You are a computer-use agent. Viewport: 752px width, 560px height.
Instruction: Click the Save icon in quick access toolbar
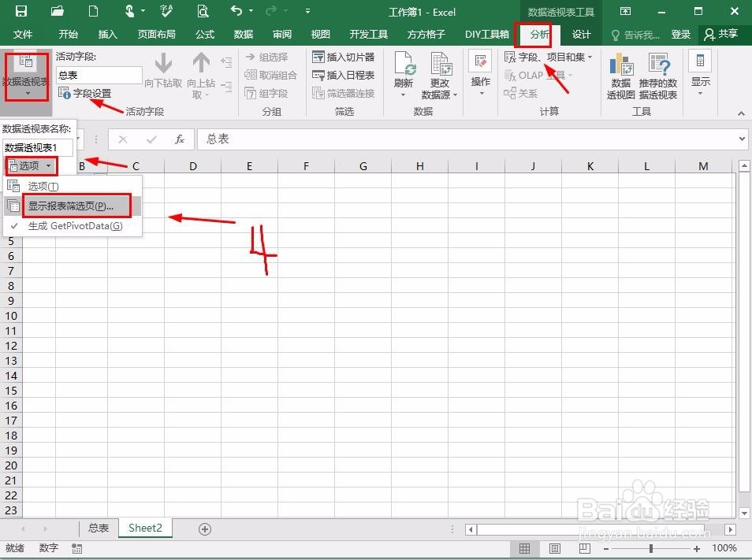(21, 10)
